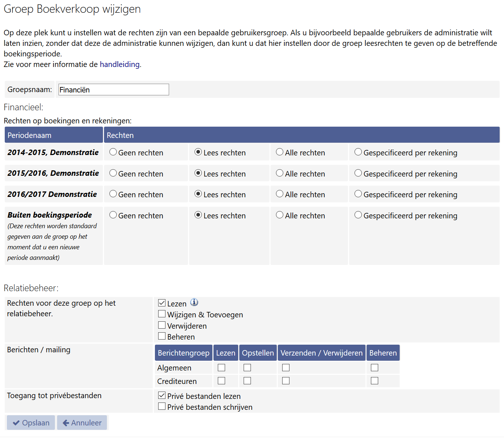Check the Beheren relatiebeheer checkbox
Screen dimensions: 504x444
162,336
